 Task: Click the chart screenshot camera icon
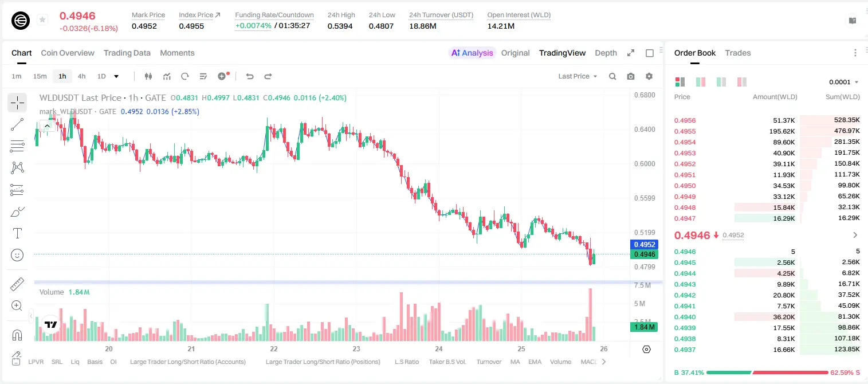coord(631,76)
